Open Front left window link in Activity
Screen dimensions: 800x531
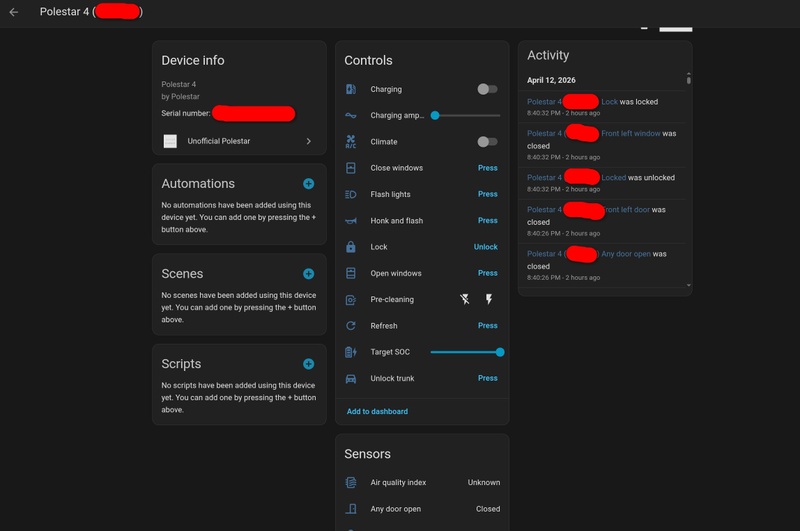pyautogui.click(x=631, y=134)
